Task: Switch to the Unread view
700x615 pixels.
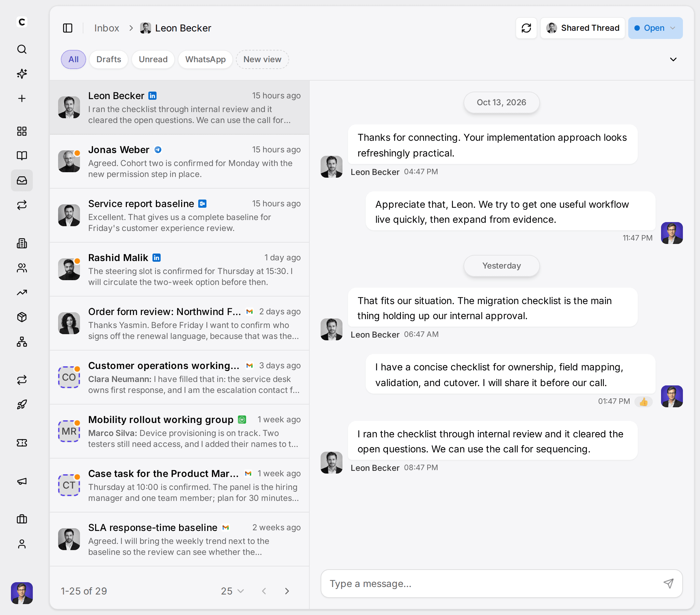Action: pyautogui.click(x=153, y=59)
